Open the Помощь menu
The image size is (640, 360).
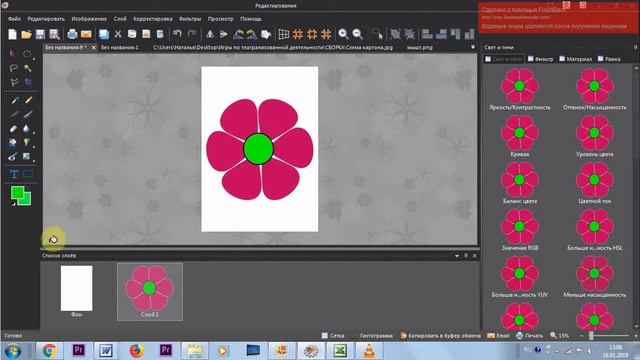(x=251, y=19)
